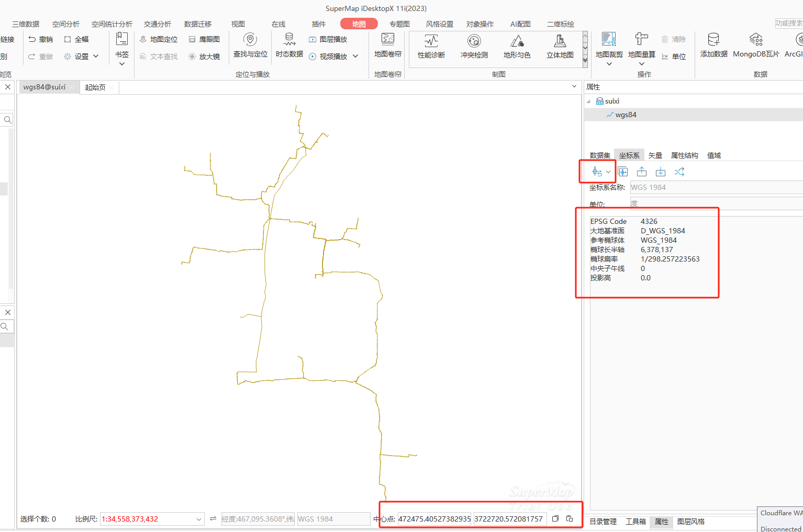Click the export coordinate system icon
The image size is (803, 532).
(642, 172)
